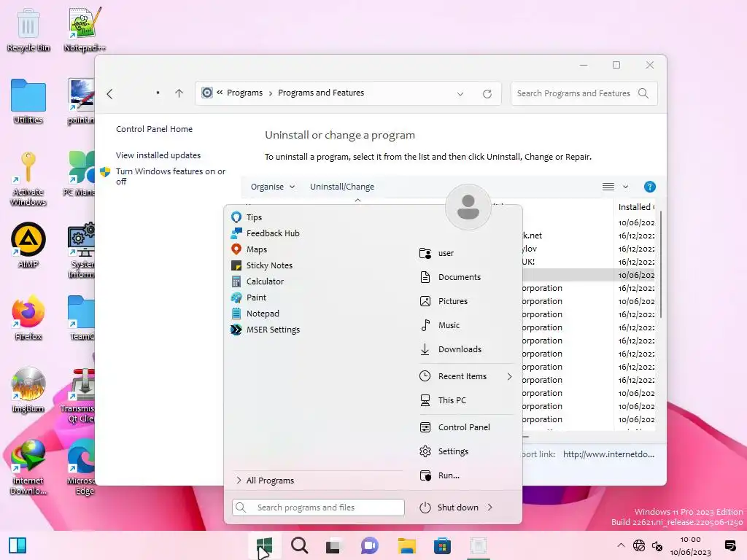Launch Feedback Hub from start menu
This screenshot has height=560, width=747.
coord(265,233)
